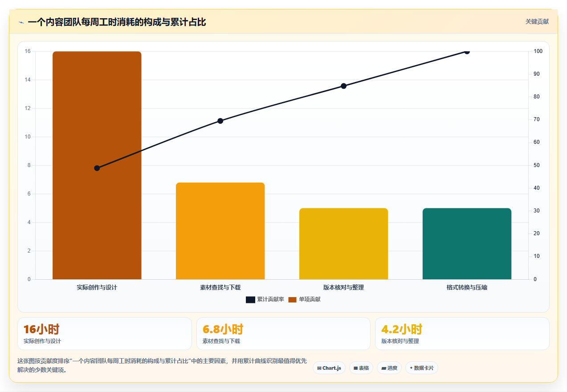Image resolution: width=567 pixels, height=392 pixels.
Task: Click the axis label 版本核对与整理
Action: click(x=343, y=287)
